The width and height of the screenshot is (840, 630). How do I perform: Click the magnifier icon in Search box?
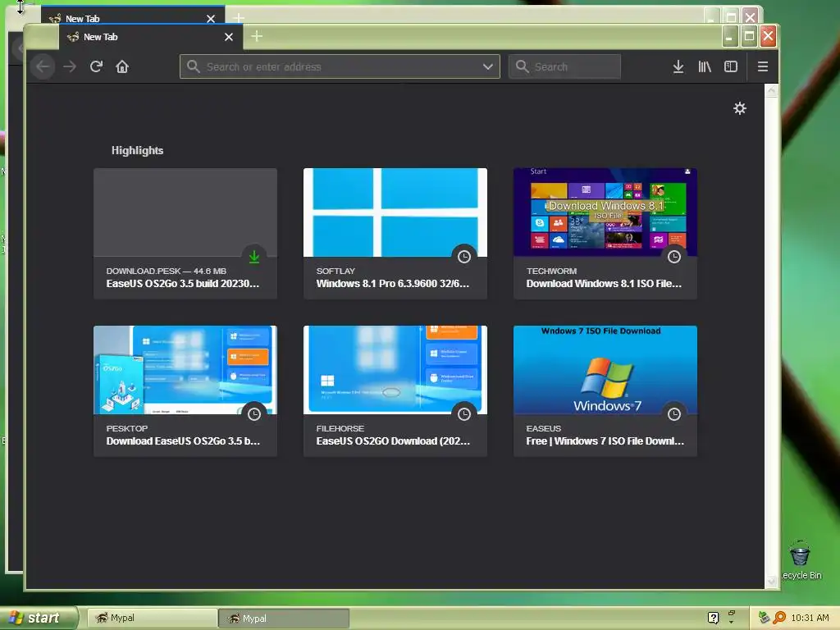[522, 66]
